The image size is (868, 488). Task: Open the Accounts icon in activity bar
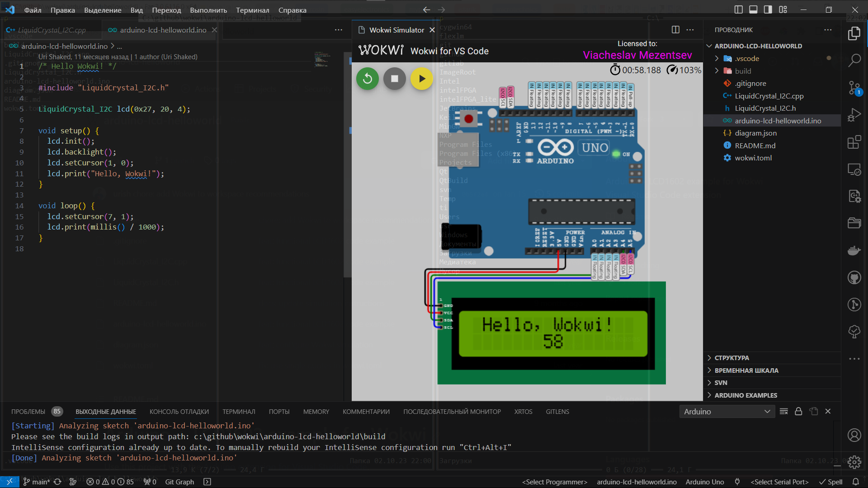point(854,435)
